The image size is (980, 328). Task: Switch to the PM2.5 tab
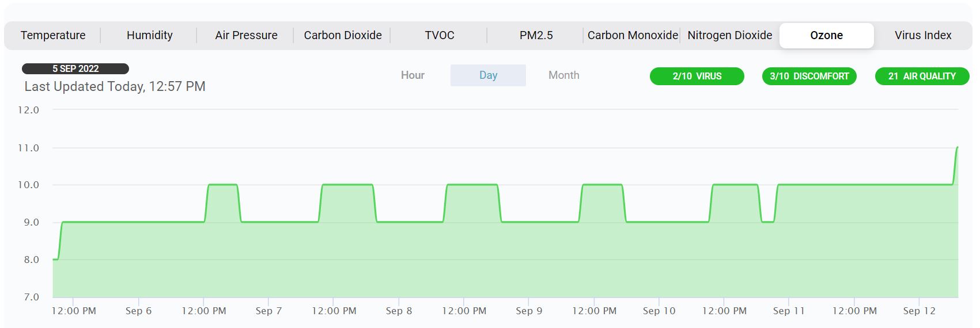(x=536, y=35)
